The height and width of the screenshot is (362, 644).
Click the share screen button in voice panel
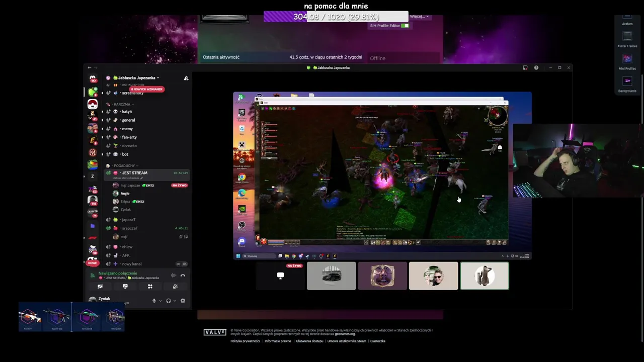pyautogui.click(x=125, y=287)
